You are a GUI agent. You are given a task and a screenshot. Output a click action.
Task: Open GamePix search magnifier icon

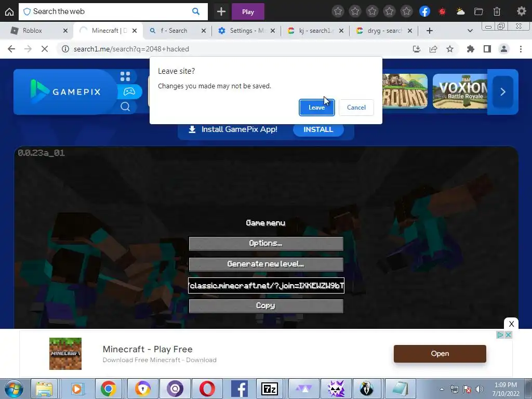point(125,107)
